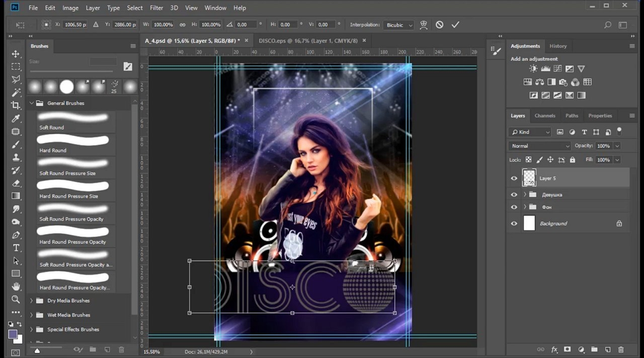Expand the Dry Media Brushes folder
Screen dimensions: 644x358
click(x=32, y=301)
